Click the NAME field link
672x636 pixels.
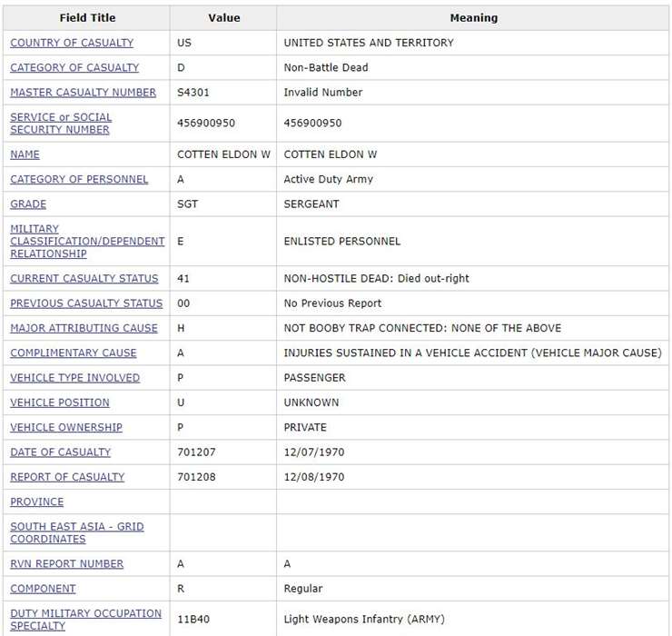(25, 154)
